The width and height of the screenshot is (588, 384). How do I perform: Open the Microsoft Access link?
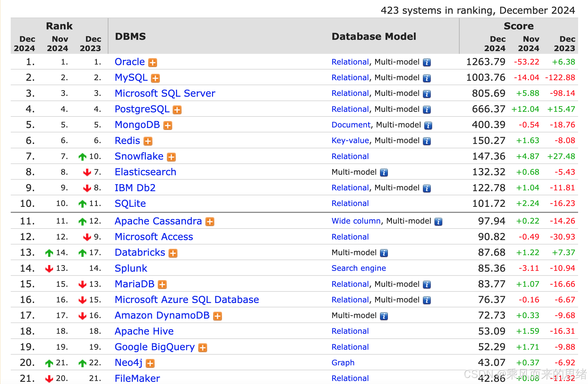[154, 237]
